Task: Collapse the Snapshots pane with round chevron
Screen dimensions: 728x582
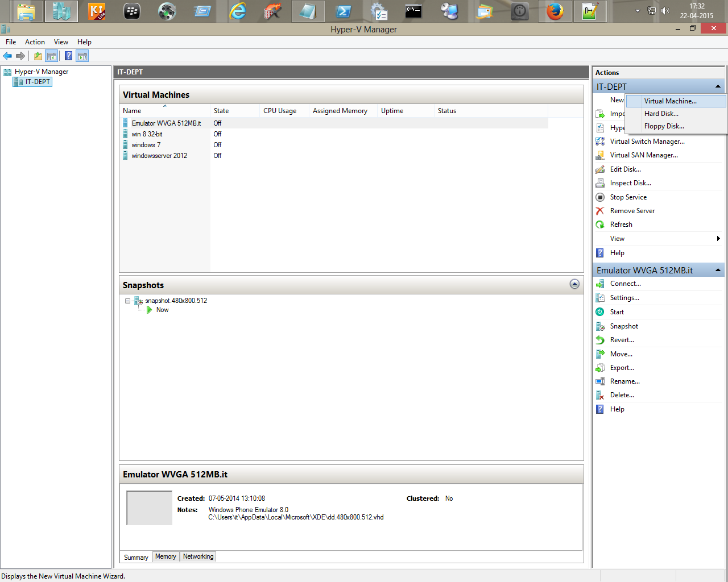Action: tap(574, 284)
